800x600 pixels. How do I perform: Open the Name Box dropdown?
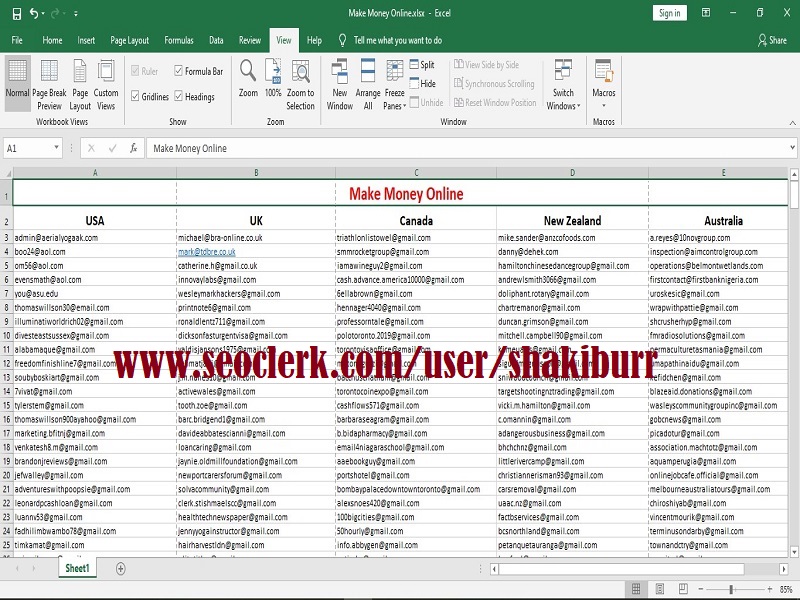pos(56,148)
